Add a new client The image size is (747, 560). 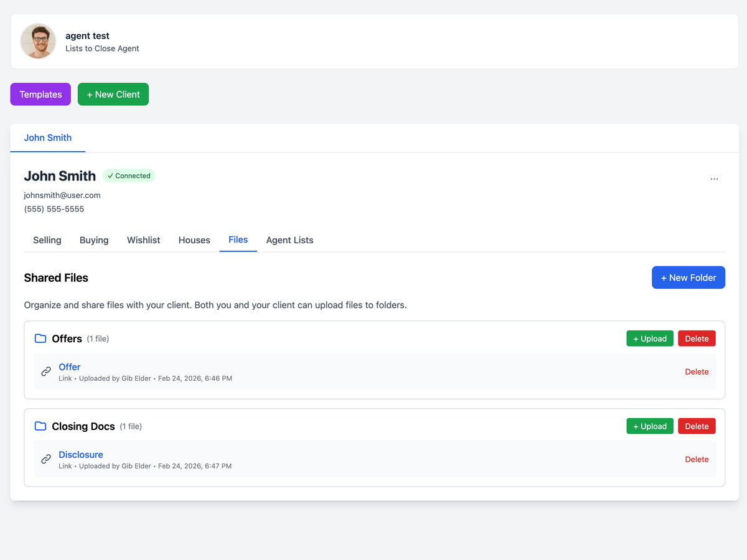click(113, 95)
